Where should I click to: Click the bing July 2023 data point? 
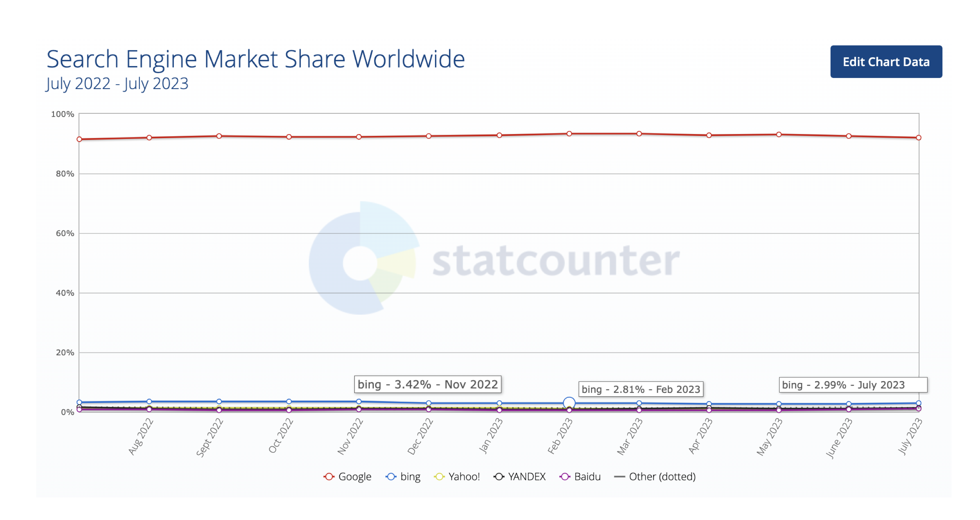(918, 403)
